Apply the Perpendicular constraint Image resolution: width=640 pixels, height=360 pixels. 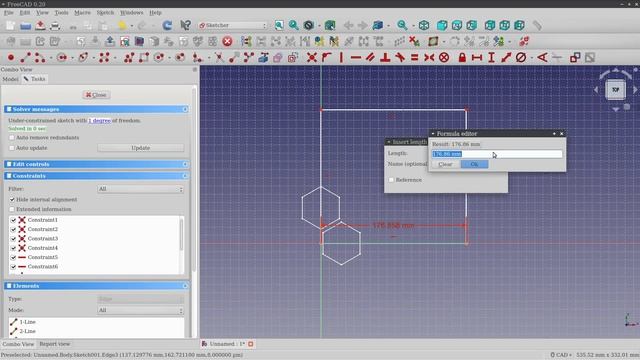point(385,58)
